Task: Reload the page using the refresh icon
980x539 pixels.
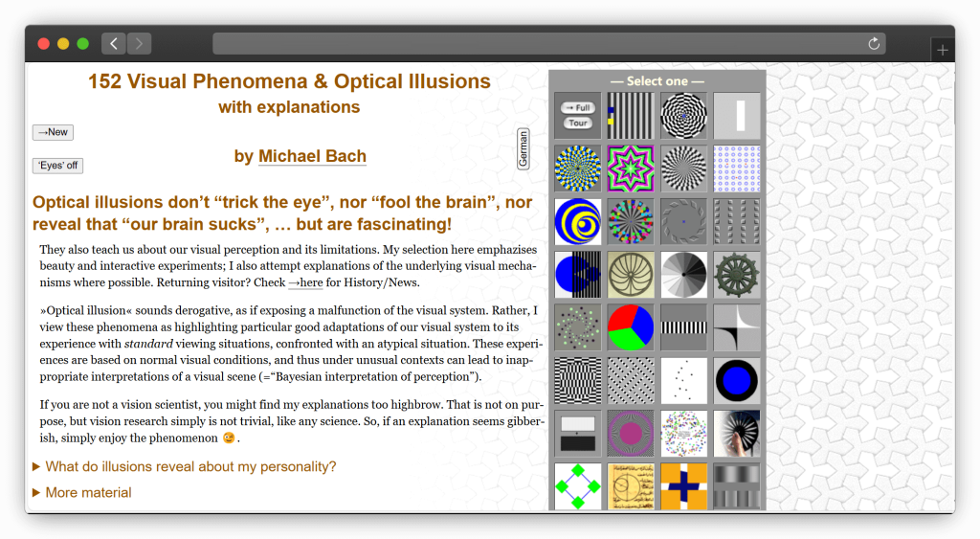Action: (873, 43)
